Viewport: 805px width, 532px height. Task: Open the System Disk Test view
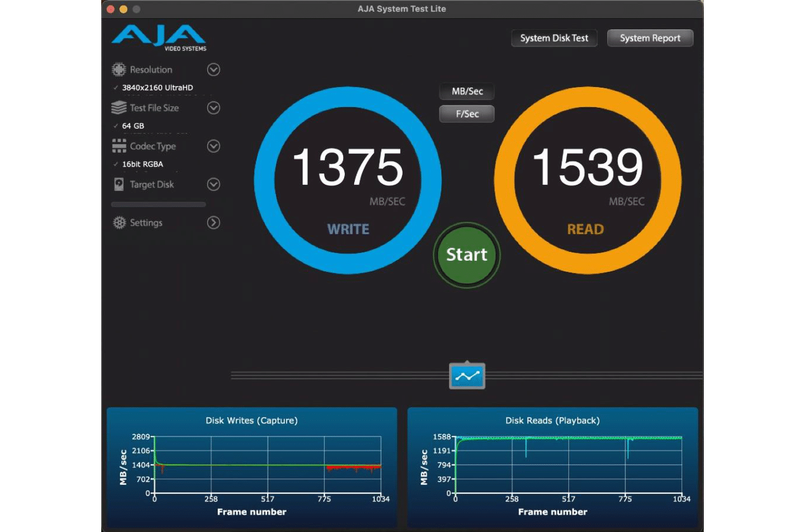pos(554,38)
